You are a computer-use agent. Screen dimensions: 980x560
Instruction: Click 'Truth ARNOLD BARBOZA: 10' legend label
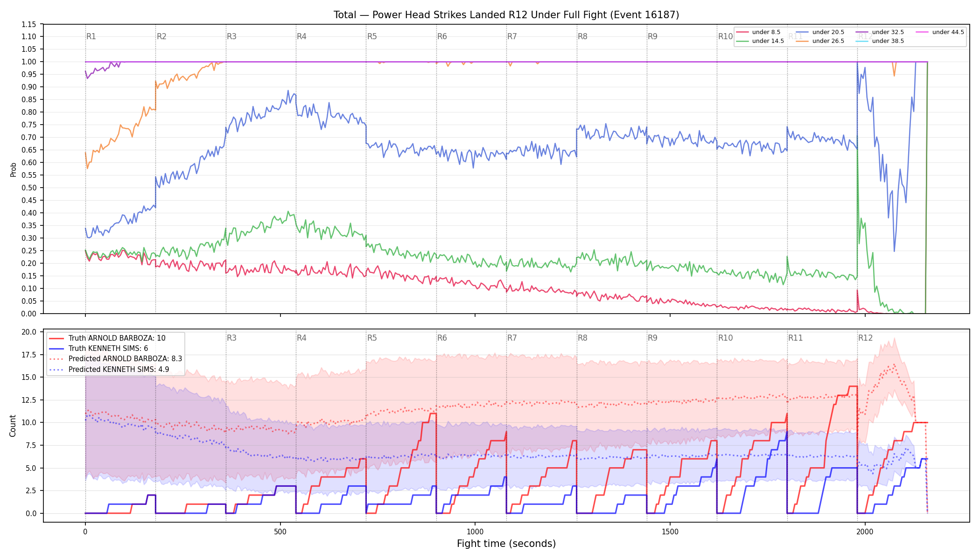click(x=117, y=338)
